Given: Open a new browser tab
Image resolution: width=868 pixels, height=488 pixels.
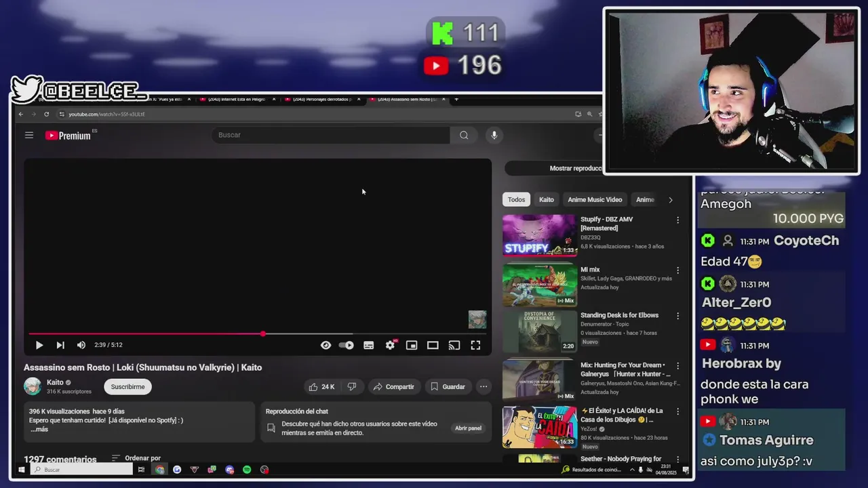Looking at the screenshot, I should [x=456, y=99].
